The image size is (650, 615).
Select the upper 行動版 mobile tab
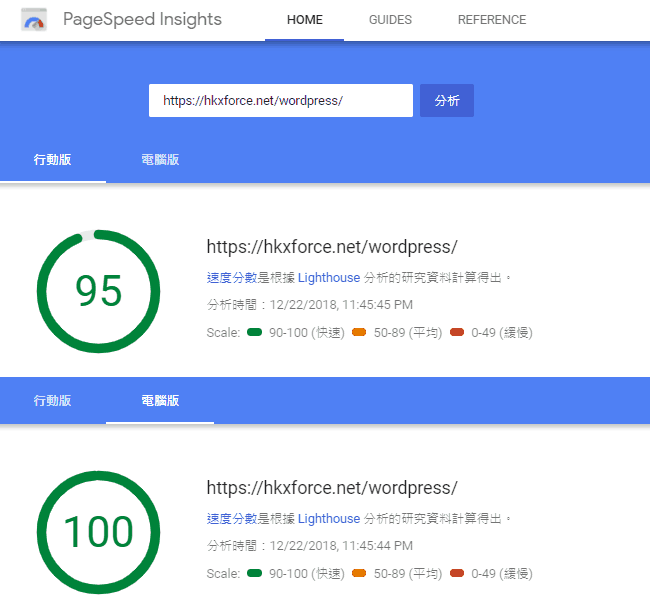coord(53,160)
